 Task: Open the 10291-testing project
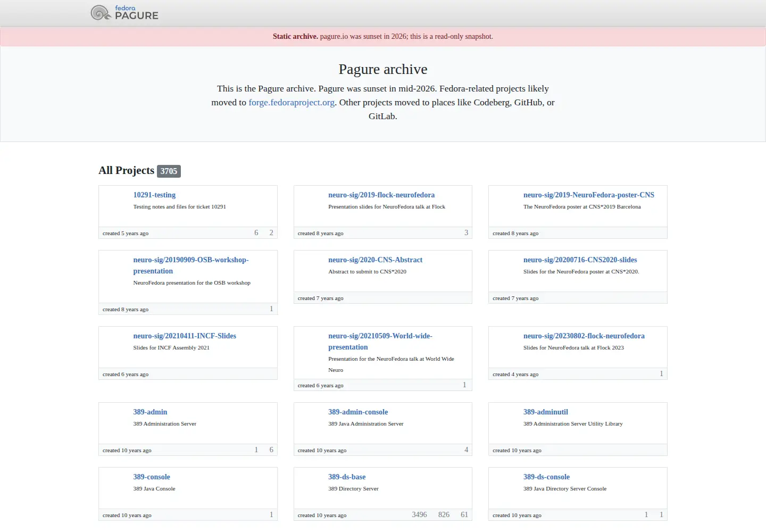pos(154,195)
